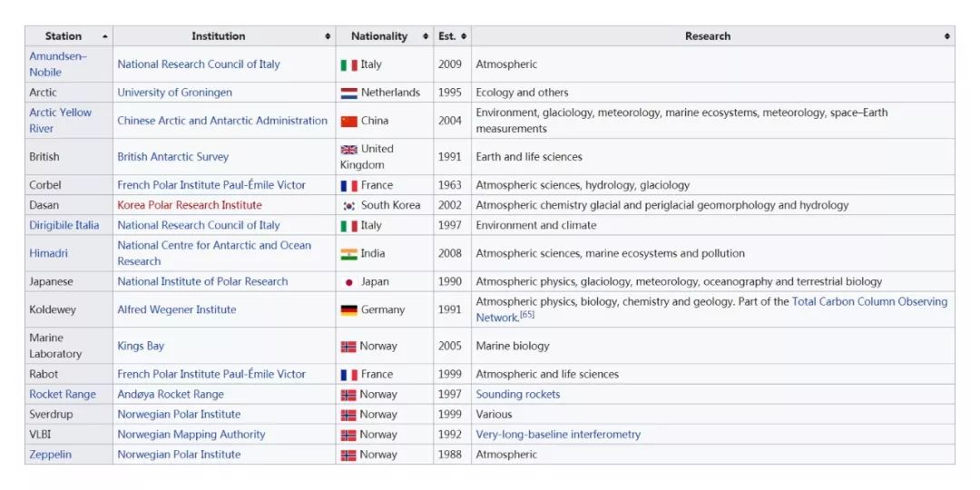
Task: Click Norway flag in Zeppelin row
Action: pyautogui.click(x=348, y=456)
